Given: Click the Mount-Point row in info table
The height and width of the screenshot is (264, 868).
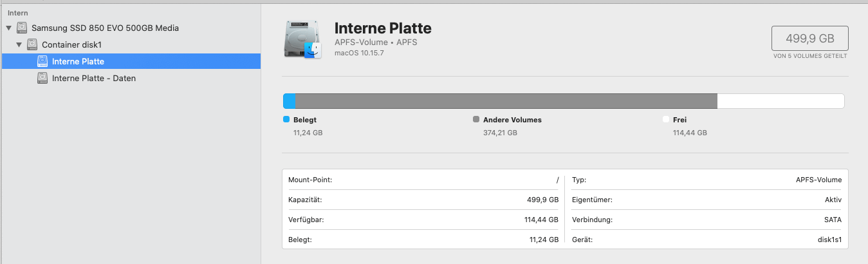Looking at the screenshot, I should pos(423,180).
